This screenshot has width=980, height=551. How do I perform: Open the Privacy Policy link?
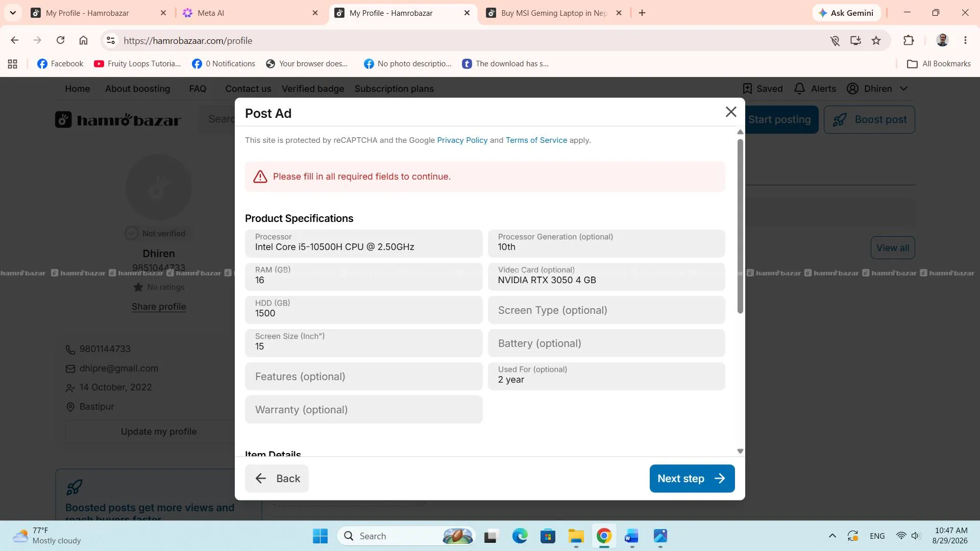[x=462, y=140]
